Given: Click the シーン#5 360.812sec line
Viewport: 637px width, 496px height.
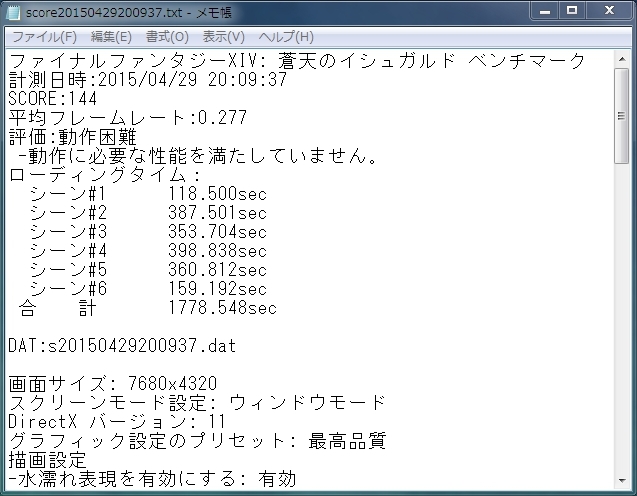Looking at the screenshot, I should click(148, 270).
